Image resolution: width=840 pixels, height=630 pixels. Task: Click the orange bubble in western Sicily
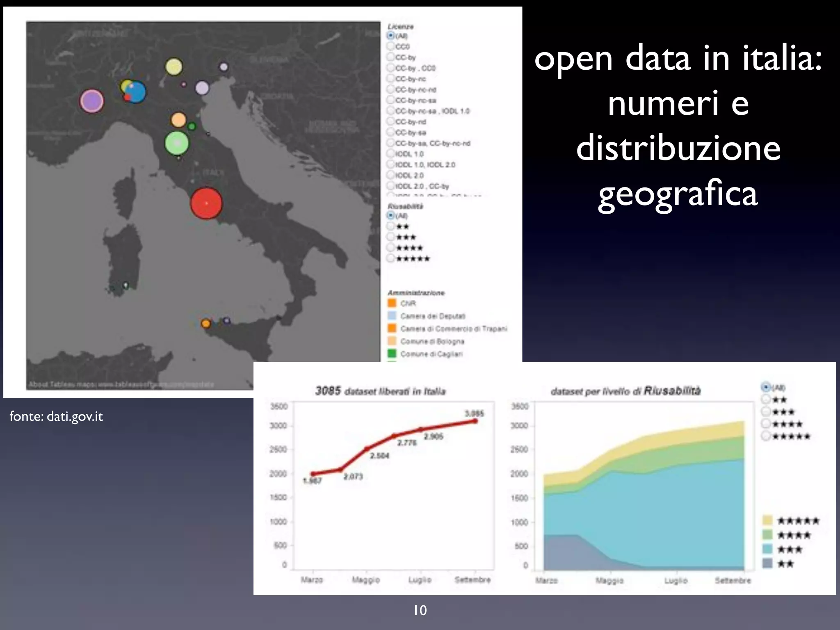tap(206, 324)
